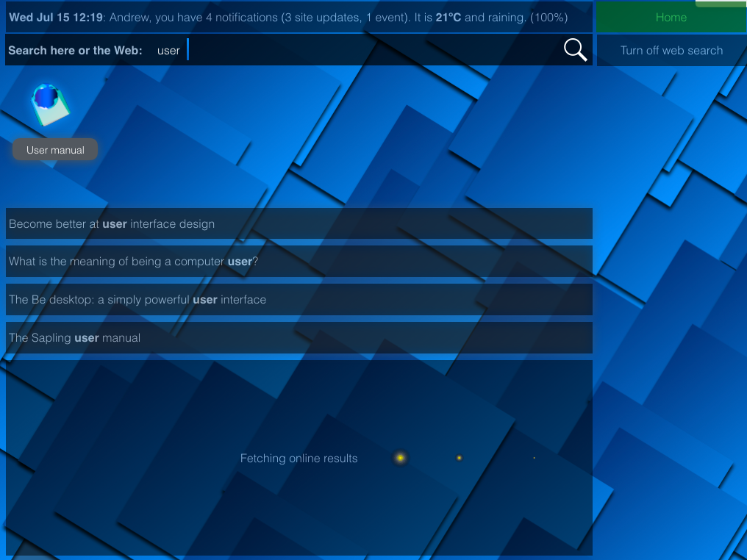Open 'What is the meaning of being a computer user?'

(x=299, y=262)
